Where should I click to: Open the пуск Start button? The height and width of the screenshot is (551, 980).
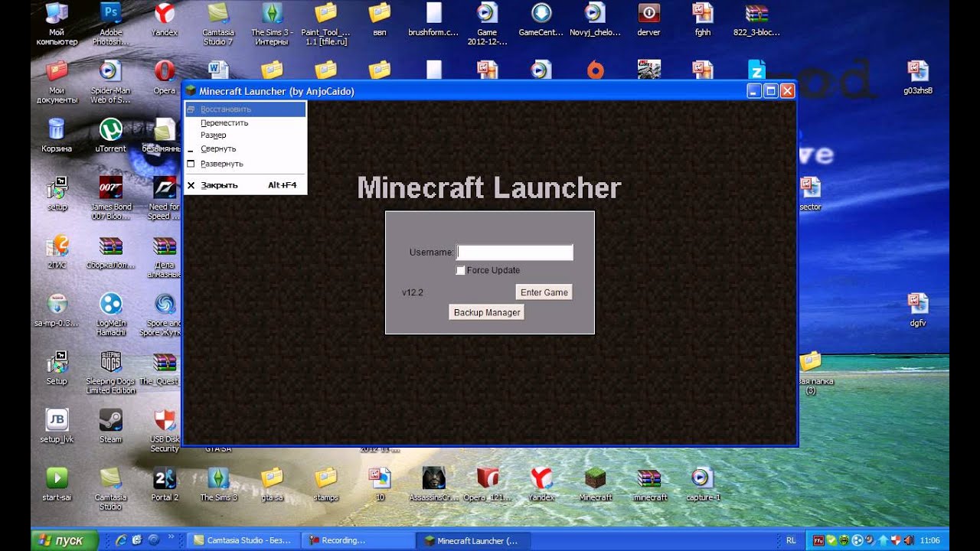pos(64,540)
